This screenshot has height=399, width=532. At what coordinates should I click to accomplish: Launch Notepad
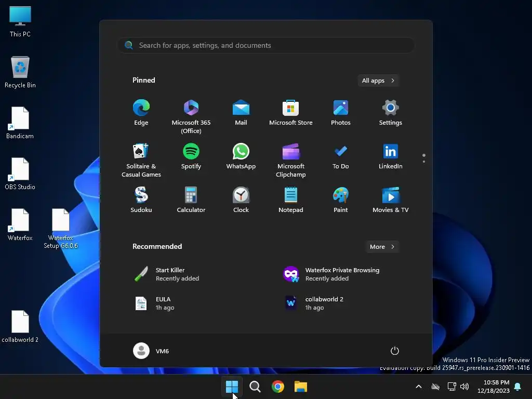pyautogui.click(x=291, y=200)
